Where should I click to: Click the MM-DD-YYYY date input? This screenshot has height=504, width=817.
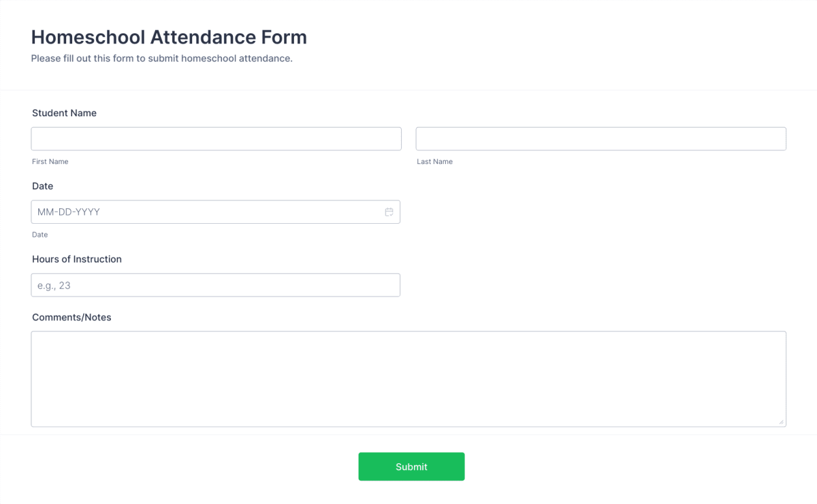click(204, 212)
